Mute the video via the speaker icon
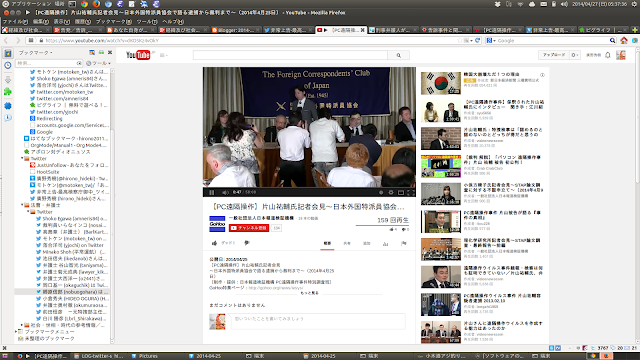 coord(225,192)
